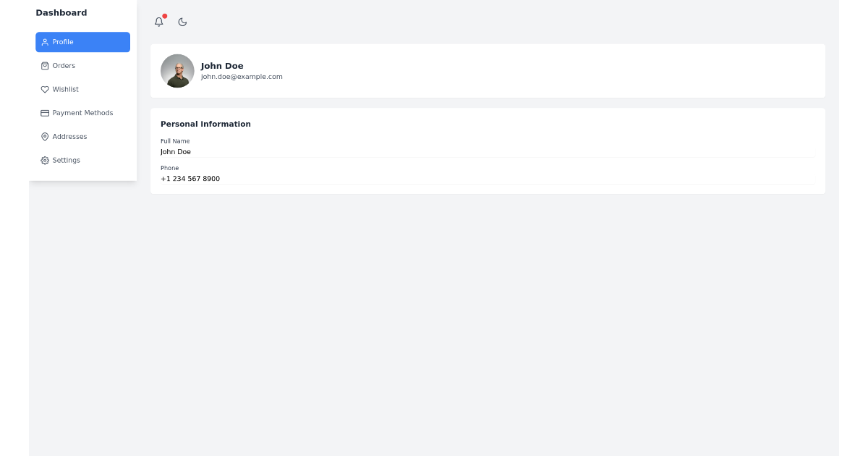
Task: Open the notification bell
Action: [158, 22]
